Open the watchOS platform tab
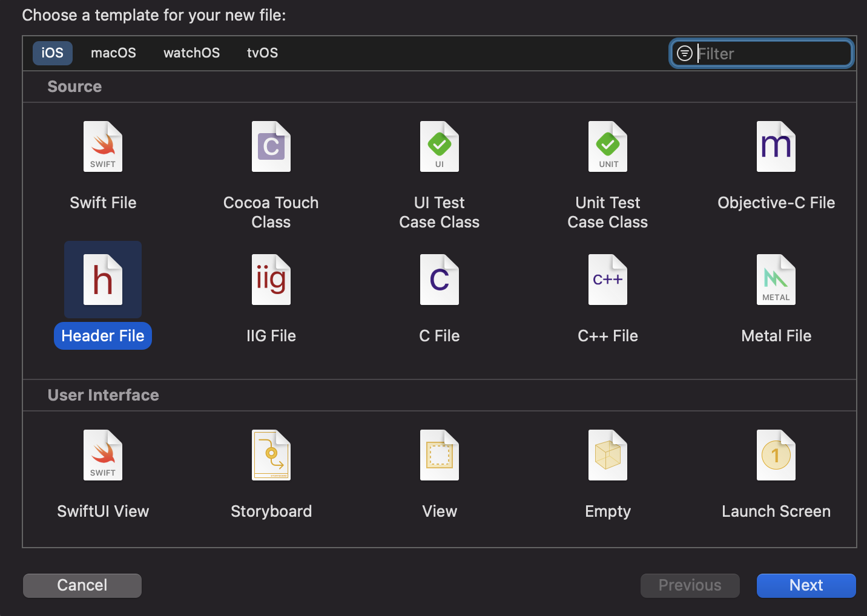 (x=191, y=53)
